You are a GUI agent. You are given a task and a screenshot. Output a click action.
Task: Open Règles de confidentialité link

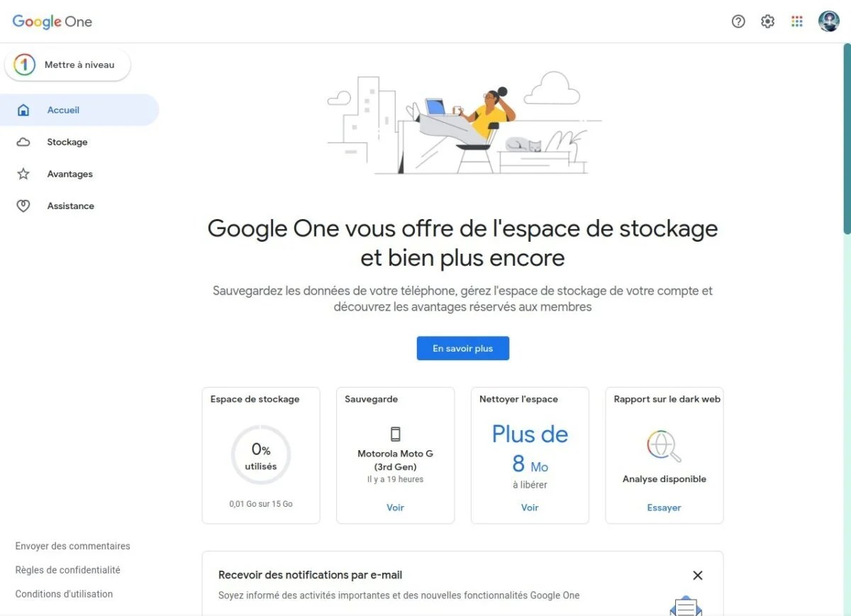pyautogui.click(x=68, y=570)
